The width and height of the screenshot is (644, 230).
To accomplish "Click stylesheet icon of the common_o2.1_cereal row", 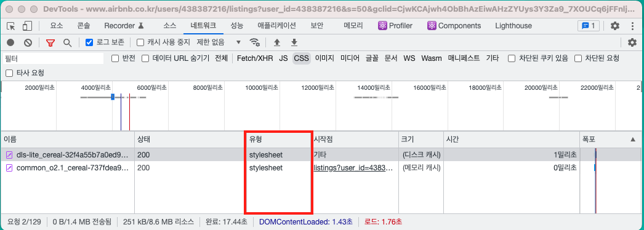I will click(9, 168).
